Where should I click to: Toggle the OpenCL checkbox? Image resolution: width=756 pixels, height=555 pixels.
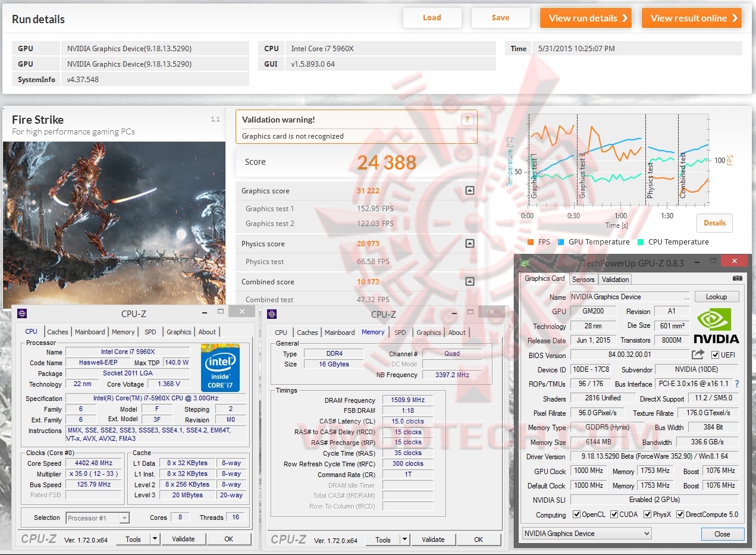pyautogui.click(x=576, y=515)
